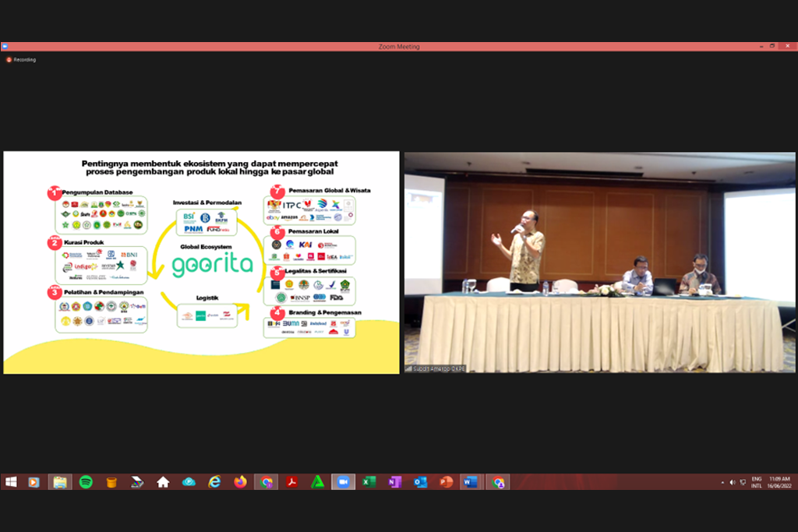The image size is (798, 532).
Task: Open the network status tray icon
Action: (743, 482)
